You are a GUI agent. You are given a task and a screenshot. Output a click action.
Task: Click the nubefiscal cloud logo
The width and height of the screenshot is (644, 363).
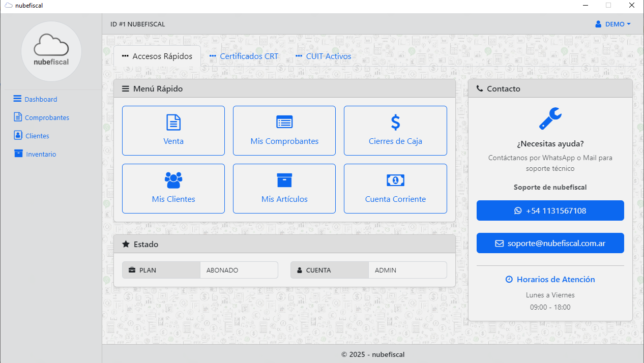[51, 51]
